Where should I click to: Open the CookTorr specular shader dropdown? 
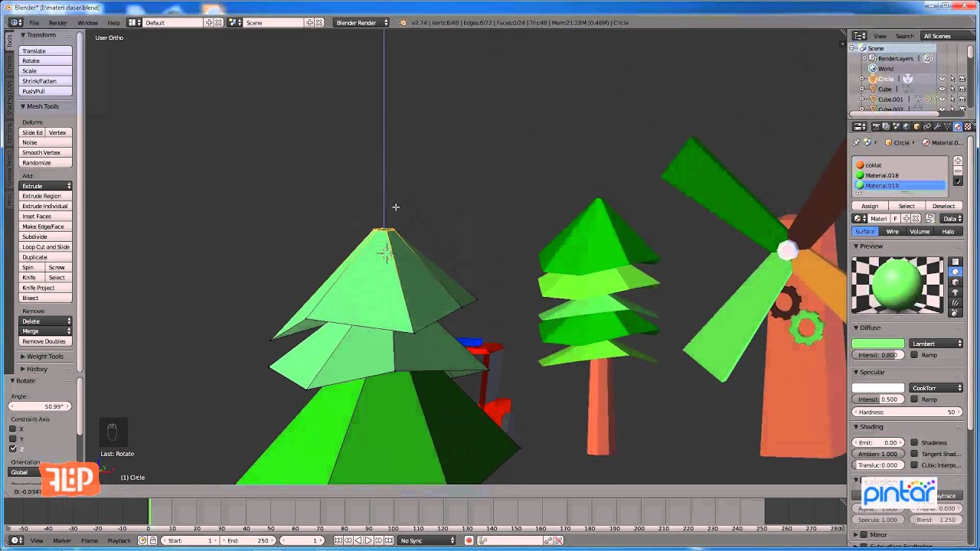936,388
